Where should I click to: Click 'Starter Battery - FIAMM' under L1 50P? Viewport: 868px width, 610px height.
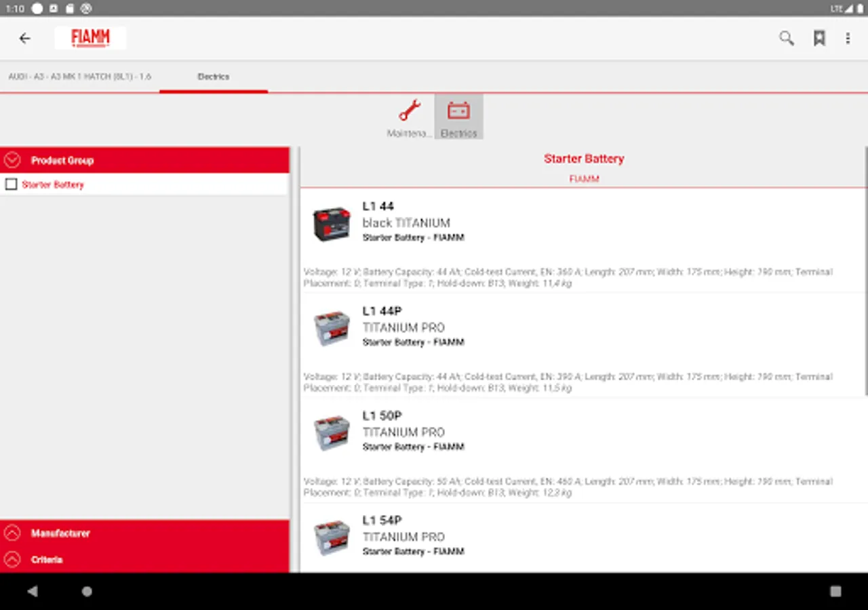click(x=413, y=447)
